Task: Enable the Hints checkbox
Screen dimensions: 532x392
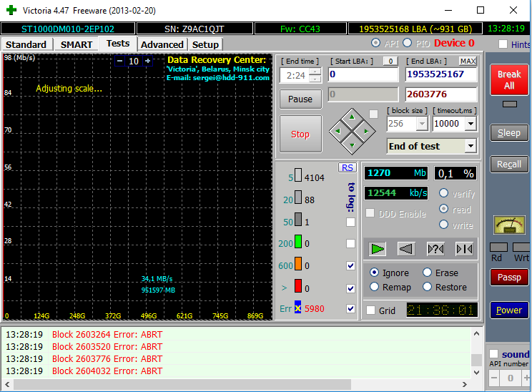Action: pyautogui.click(x=503, y=44)
